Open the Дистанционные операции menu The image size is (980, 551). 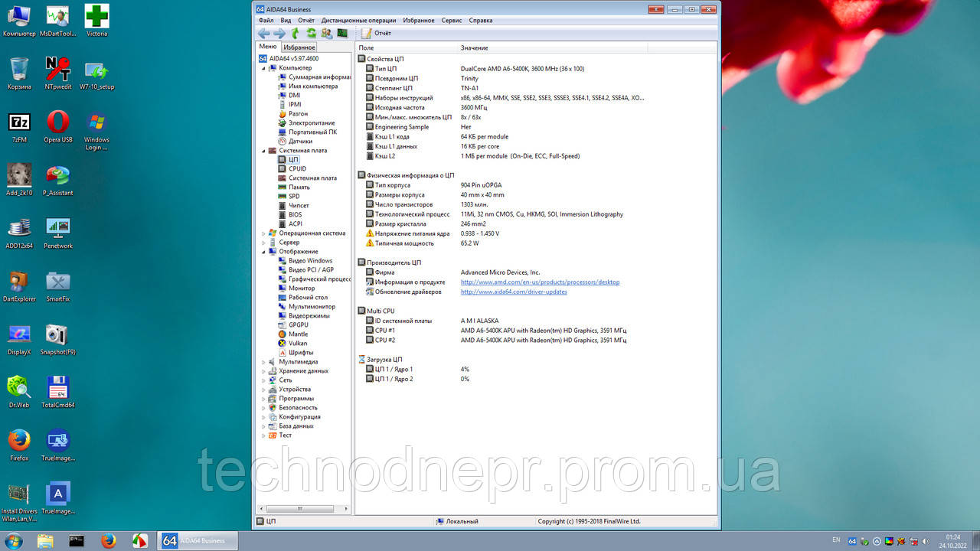click(358, 21)
